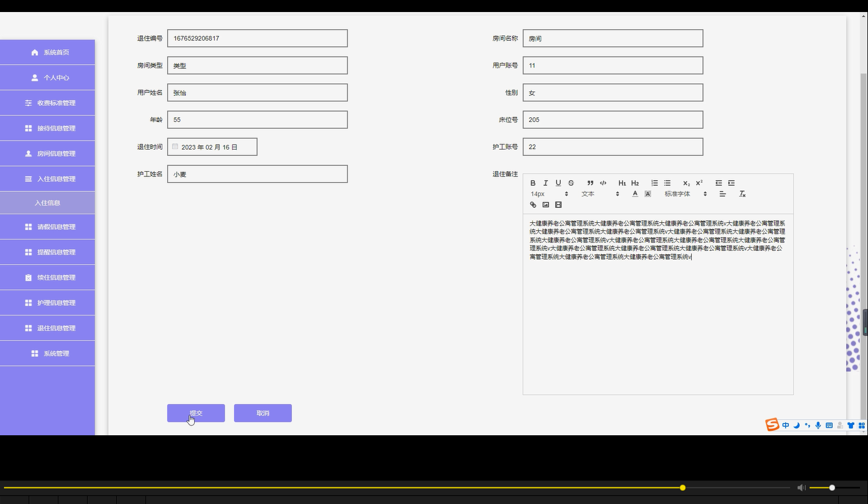The width and height of the screenshot is (868, 504).
Task: Open the 文本 paragraph style dropdown
Action: (x=600, y=194)
